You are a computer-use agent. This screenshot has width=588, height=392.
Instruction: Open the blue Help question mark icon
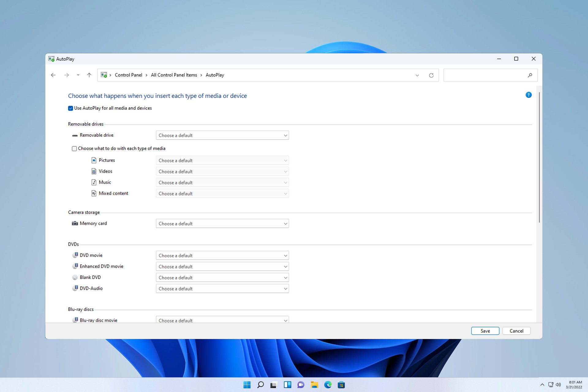529,95
